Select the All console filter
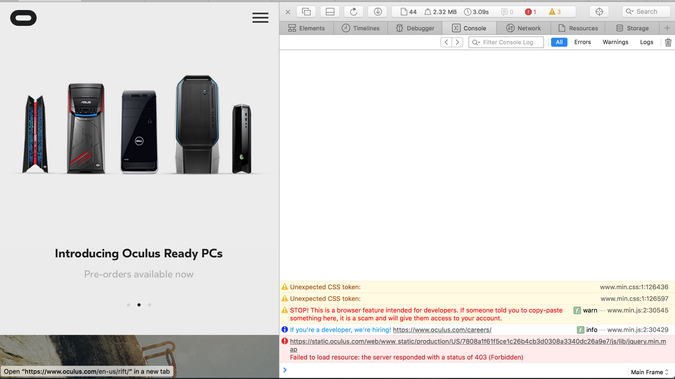The image size is (675, 379). pos(559,42)
